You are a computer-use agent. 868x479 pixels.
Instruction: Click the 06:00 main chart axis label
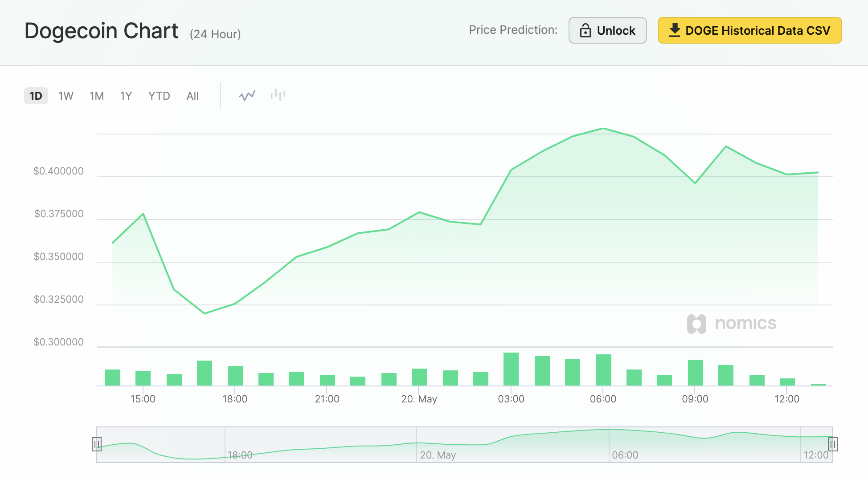click(603, 399)
